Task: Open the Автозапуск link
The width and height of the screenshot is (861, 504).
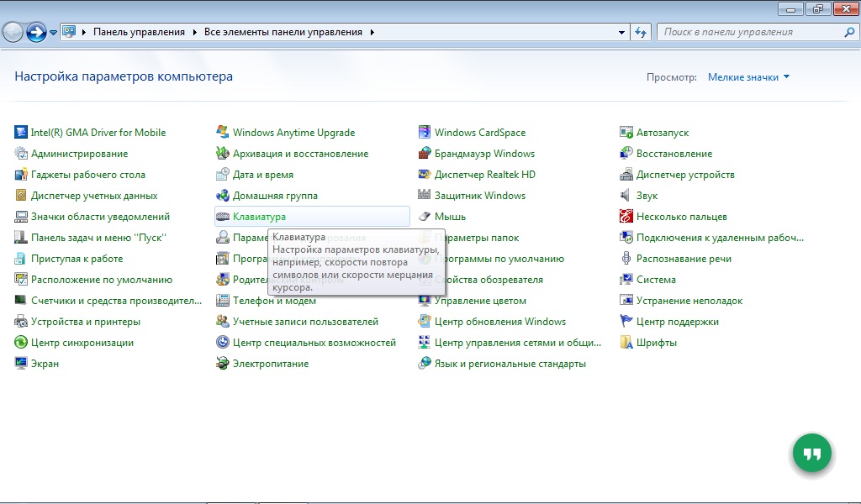Action: click(663, 133)
